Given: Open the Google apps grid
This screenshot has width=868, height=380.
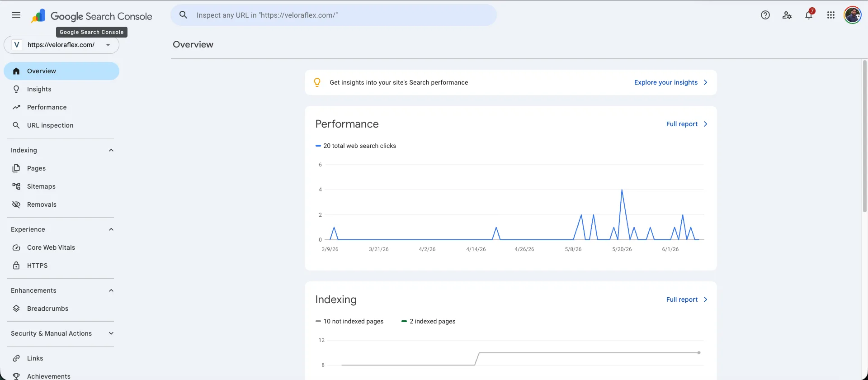Looking at the screenshot, I should pyautogui.click(x=830, y=15).
